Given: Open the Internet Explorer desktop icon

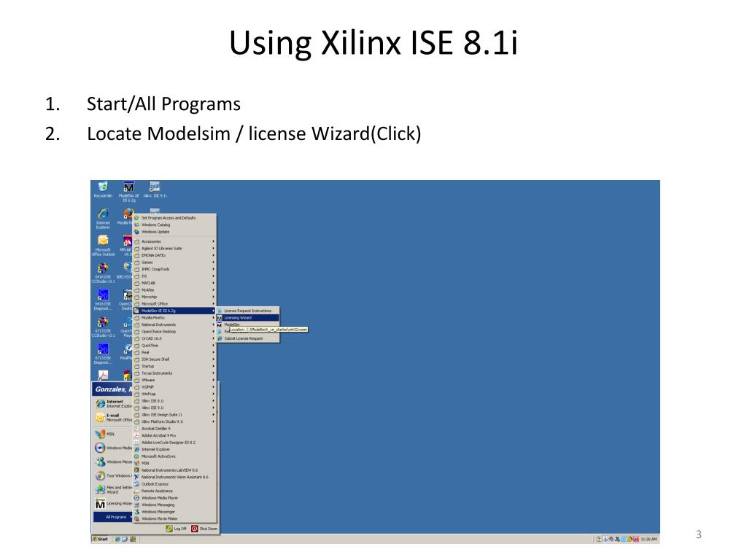Looking at the screenshot, I should pyautogui.click(x=103, y=218).
